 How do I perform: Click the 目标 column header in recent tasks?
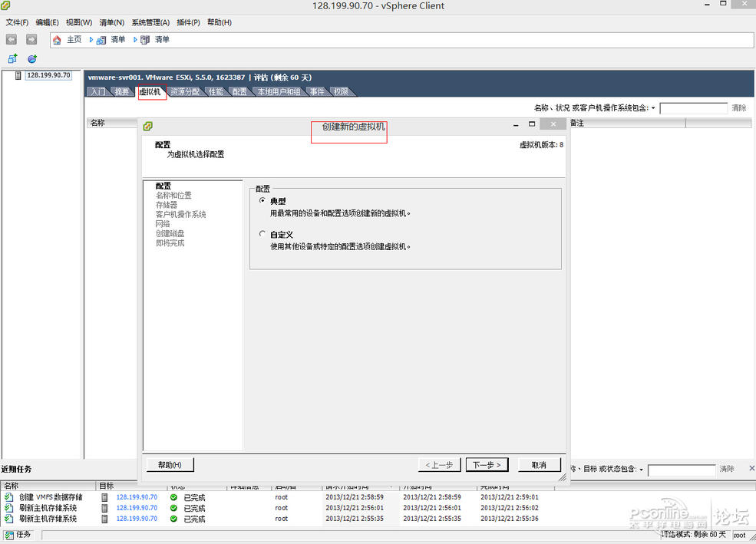point(132,486)
